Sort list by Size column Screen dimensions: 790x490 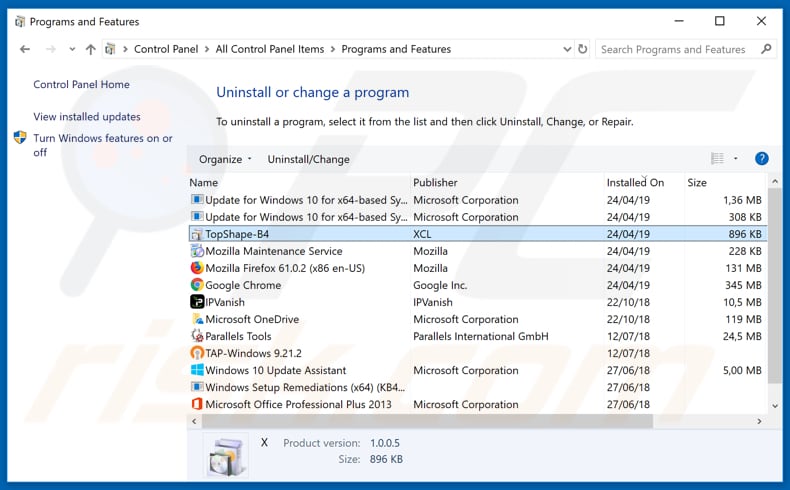[697, 183]
